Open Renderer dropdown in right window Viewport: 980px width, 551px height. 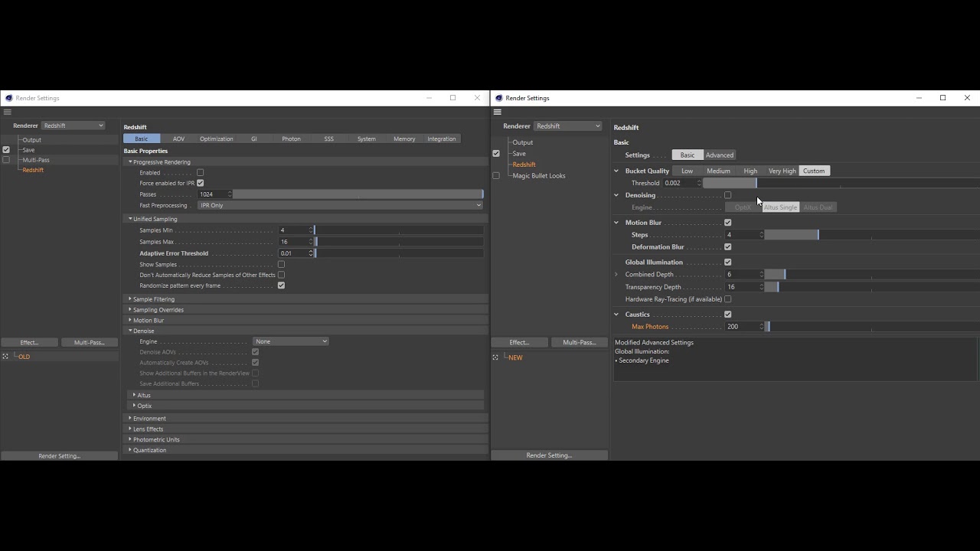[567, 126]
